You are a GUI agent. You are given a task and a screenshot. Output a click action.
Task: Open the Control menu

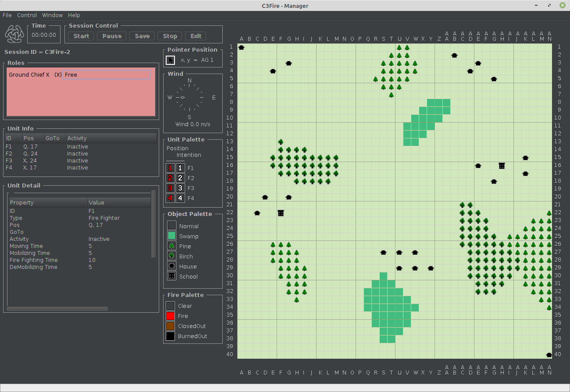pos(27,15)
